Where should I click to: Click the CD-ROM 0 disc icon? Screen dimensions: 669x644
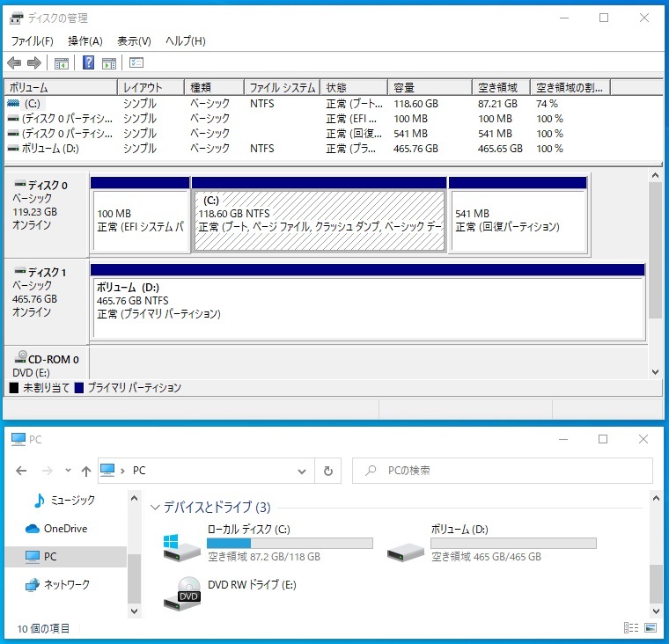coord(20,357)
